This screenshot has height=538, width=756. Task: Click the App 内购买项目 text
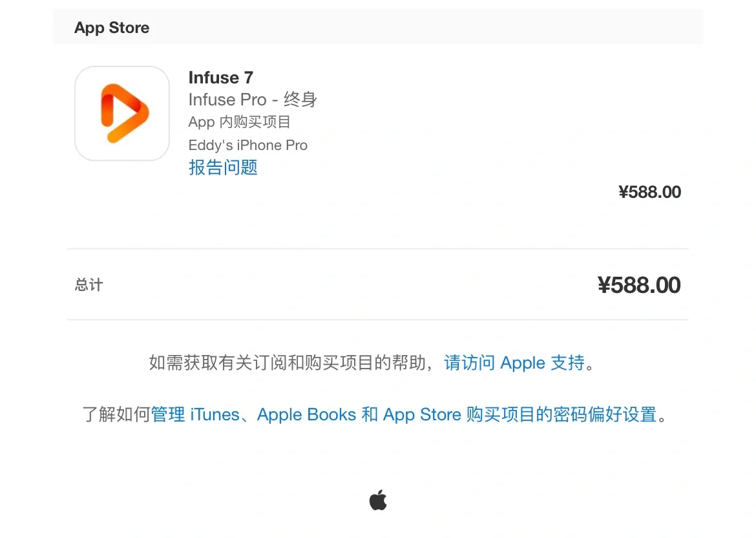tap(239, 122)
